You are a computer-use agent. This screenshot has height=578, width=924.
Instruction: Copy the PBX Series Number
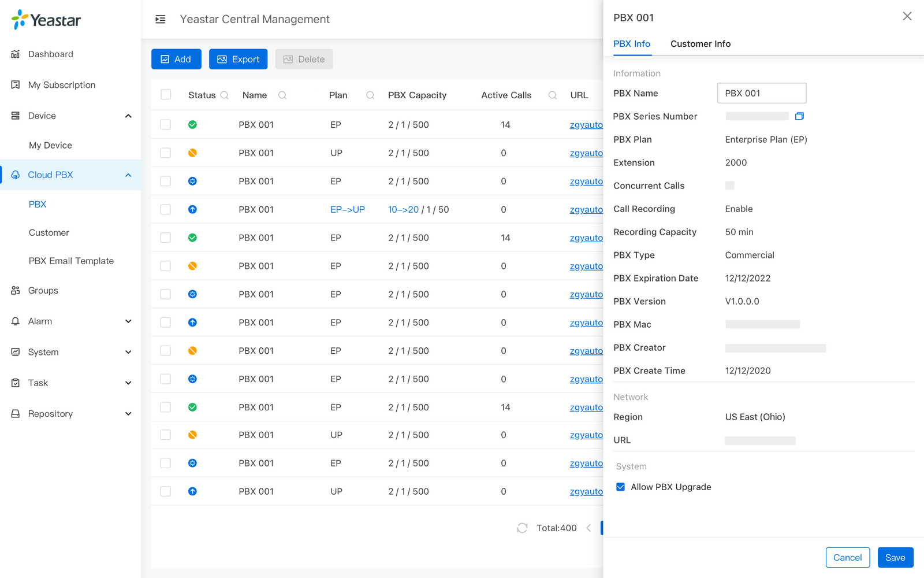pos(799,116)
